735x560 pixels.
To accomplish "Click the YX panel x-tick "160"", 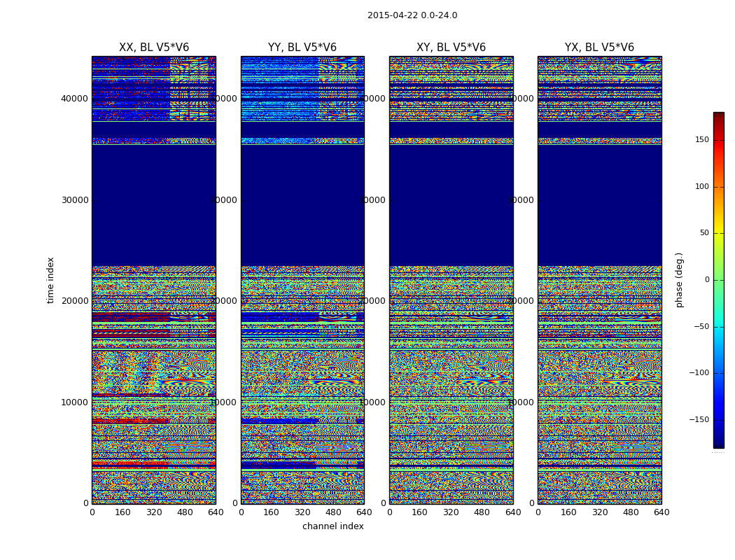I will (x=568, y=512).
